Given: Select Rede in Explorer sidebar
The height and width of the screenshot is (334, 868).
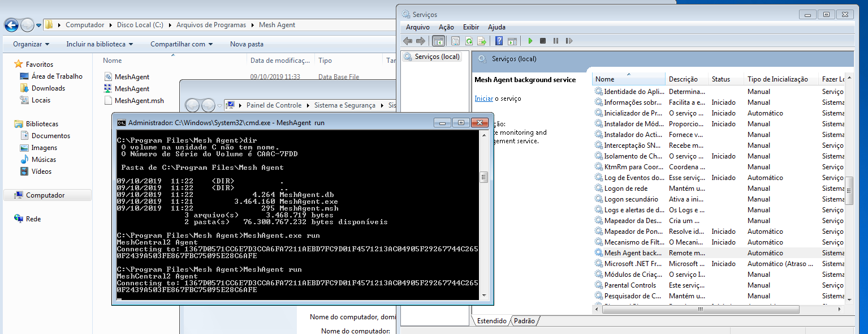Looking at the screenshot, I should pos(28,219).
